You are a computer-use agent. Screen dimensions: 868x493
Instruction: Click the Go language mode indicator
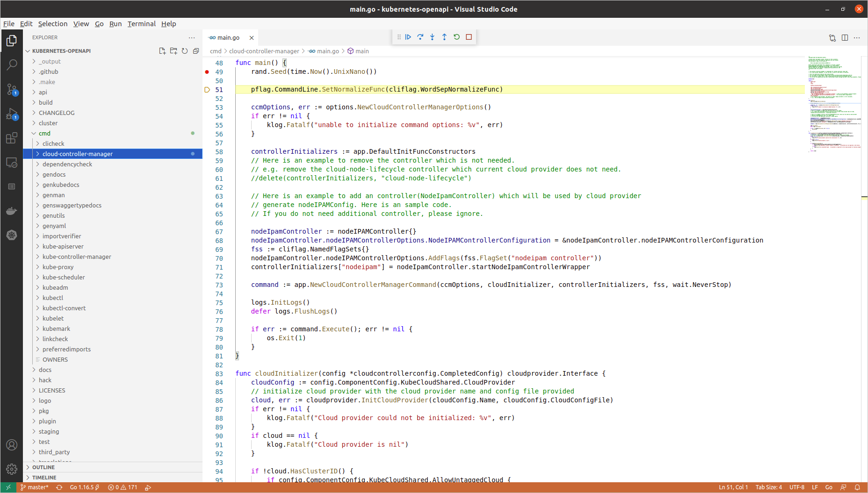(829, 487)
